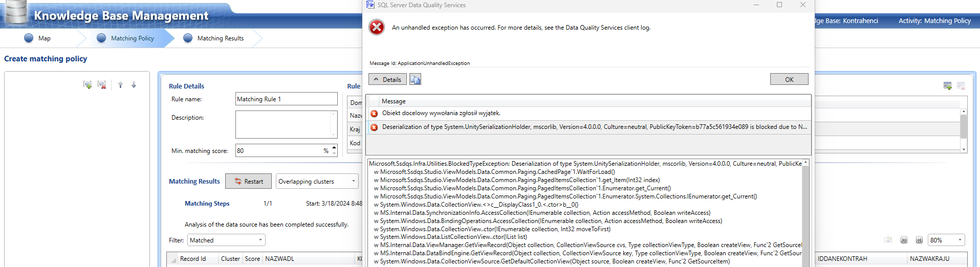Image resolution: width=980 pixels, height=267 pixels.
Task: Maximize the SQL Server Data Quality Services dialog
Action: 779,5
